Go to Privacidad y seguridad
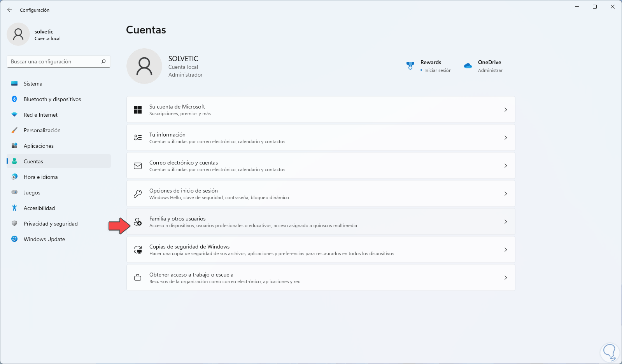Viewport: 622px width, 364px height. pyautogui.click(x=51, y=224)
